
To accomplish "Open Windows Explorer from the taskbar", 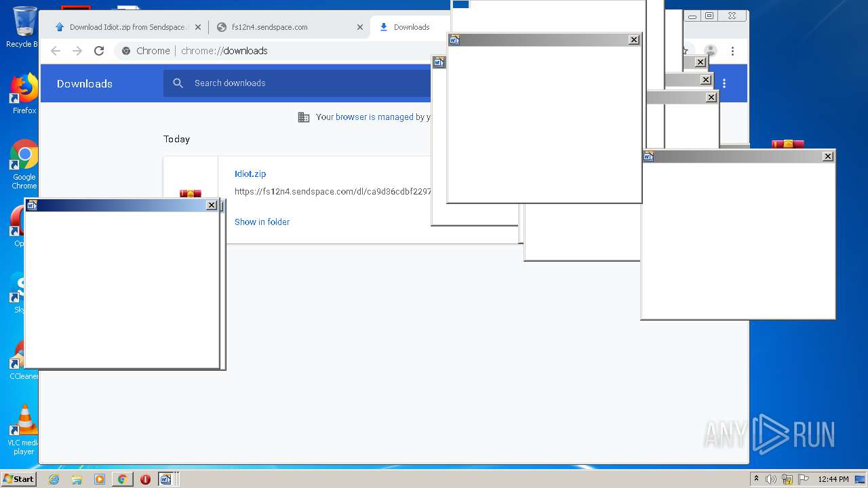I will (x=77, y=479).
